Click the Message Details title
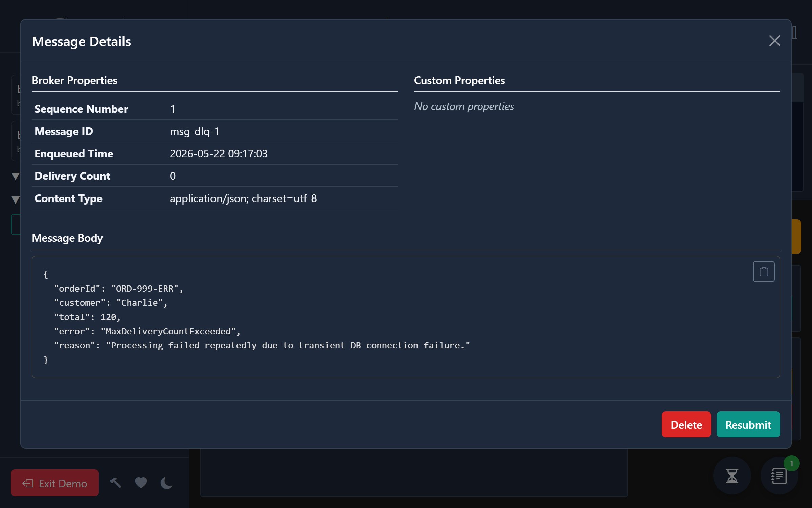Screen dimensions: 812x508 point(81,42)
